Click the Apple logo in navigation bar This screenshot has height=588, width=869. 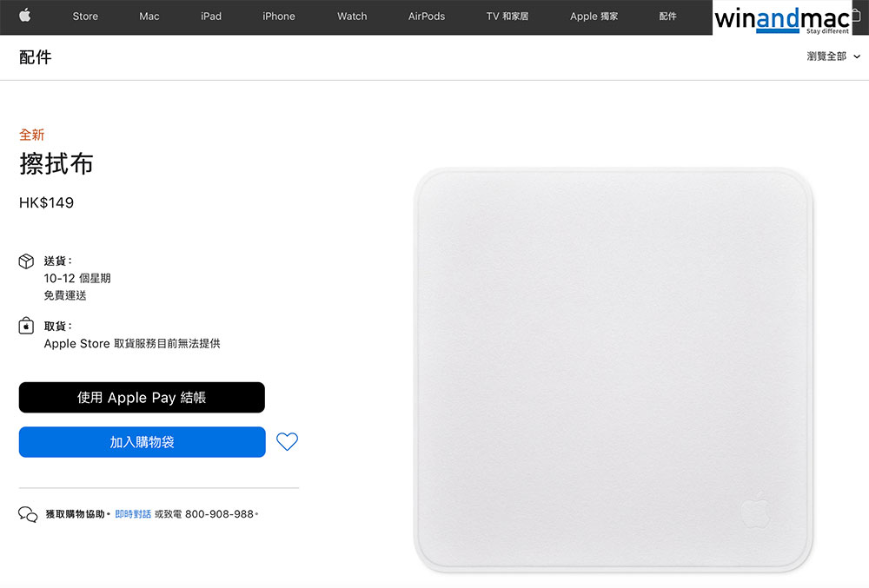25,16
